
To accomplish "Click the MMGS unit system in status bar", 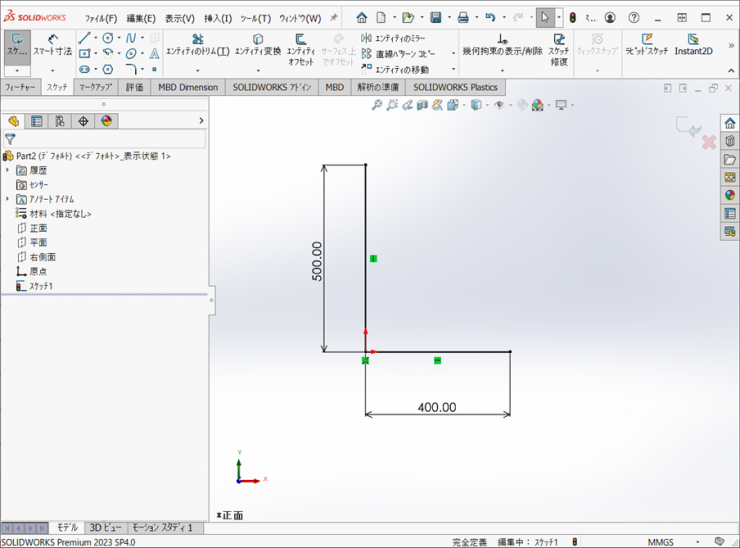I will click(x=660, y=541).
